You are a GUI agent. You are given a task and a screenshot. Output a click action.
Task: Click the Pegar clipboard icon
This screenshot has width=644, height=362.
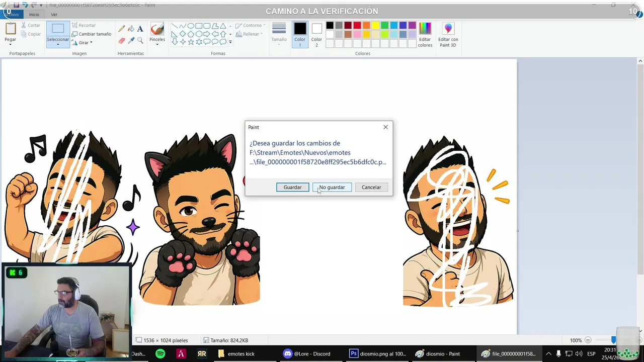click(10, 28)
